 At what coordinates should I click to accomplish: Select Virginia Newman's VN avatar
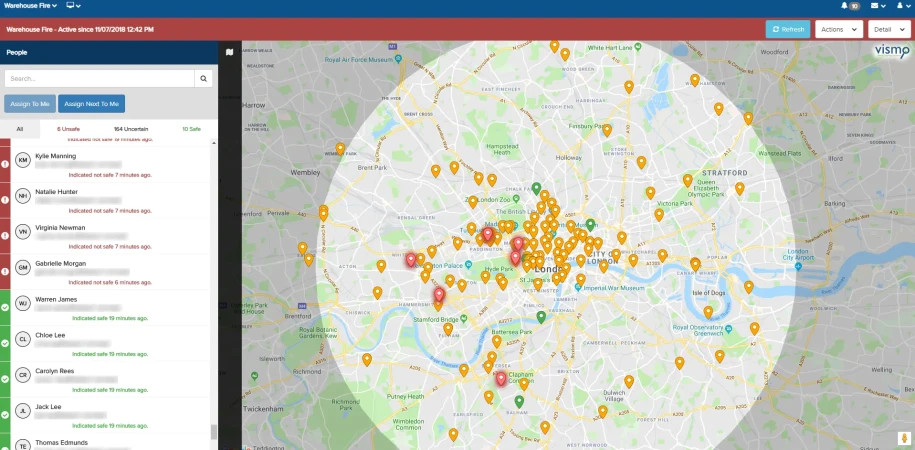[x=23, y=232]
